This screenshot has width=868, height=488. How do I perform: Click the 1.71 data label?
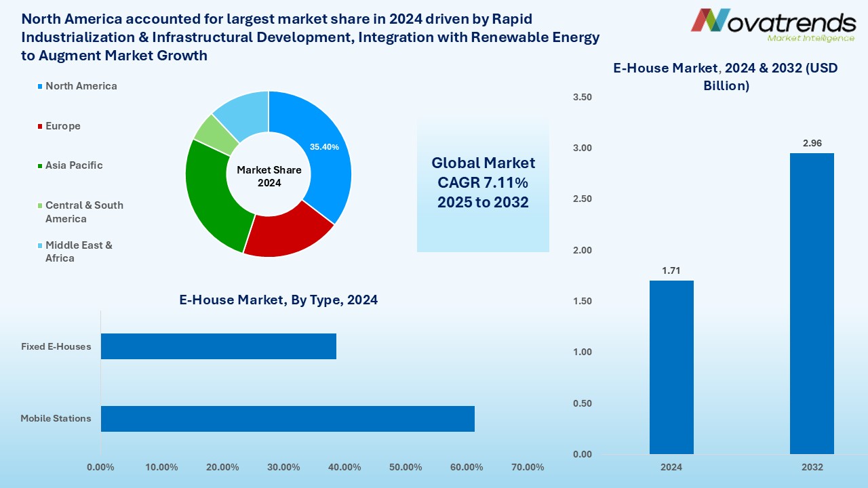[x=671, y=270]
